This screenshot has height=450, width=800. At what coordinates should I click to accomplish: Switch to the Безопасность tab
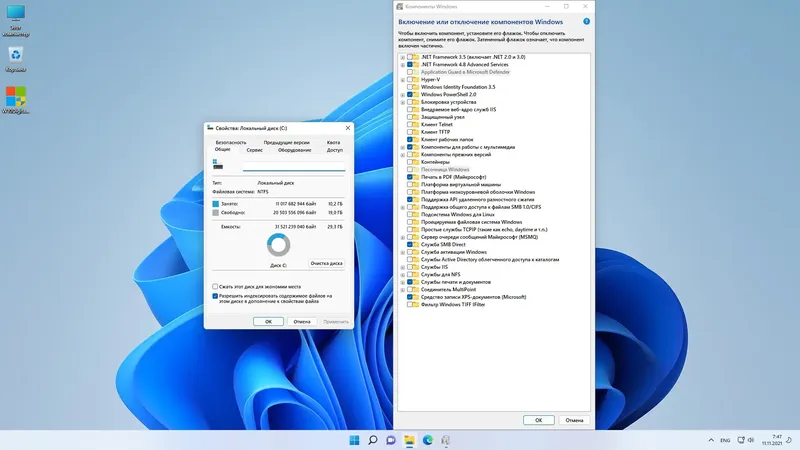click(231, 142)
